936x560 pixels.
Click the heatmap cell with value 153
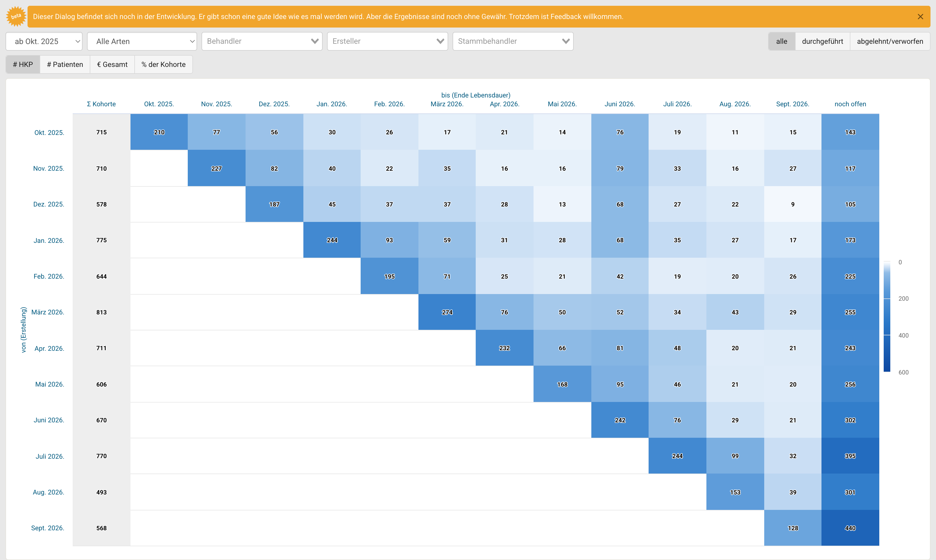click(x=735, y=492)
